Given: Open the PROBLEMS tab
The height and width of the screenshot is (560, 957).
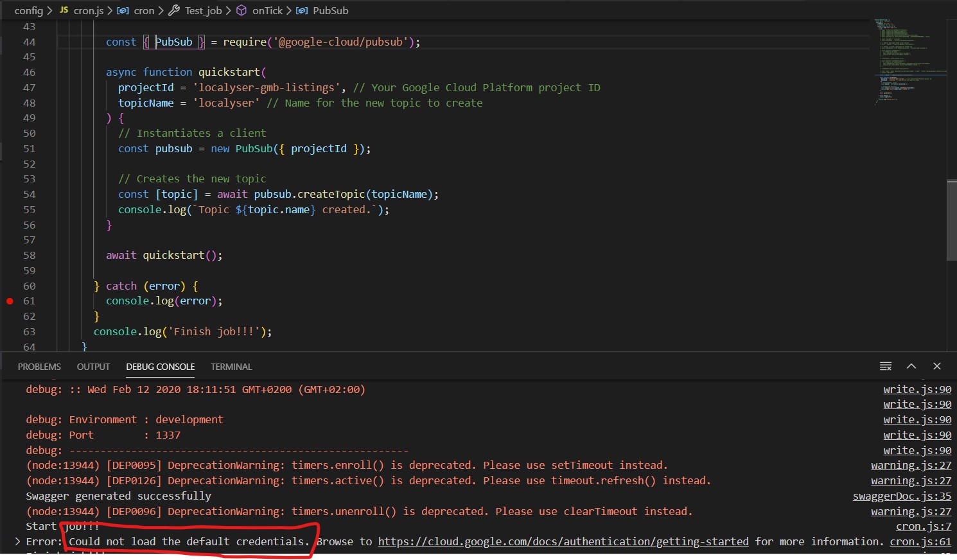Looking at the screenshot, I should [39, 367].
